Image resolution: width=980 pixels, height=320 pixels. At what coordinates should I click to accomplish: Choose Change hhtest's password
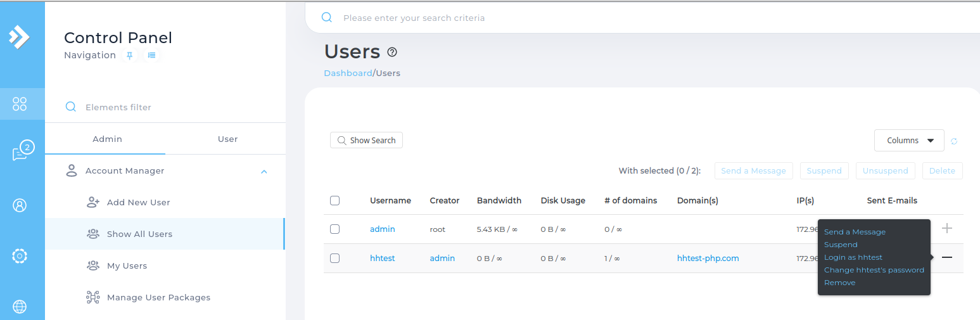(874, 270)
